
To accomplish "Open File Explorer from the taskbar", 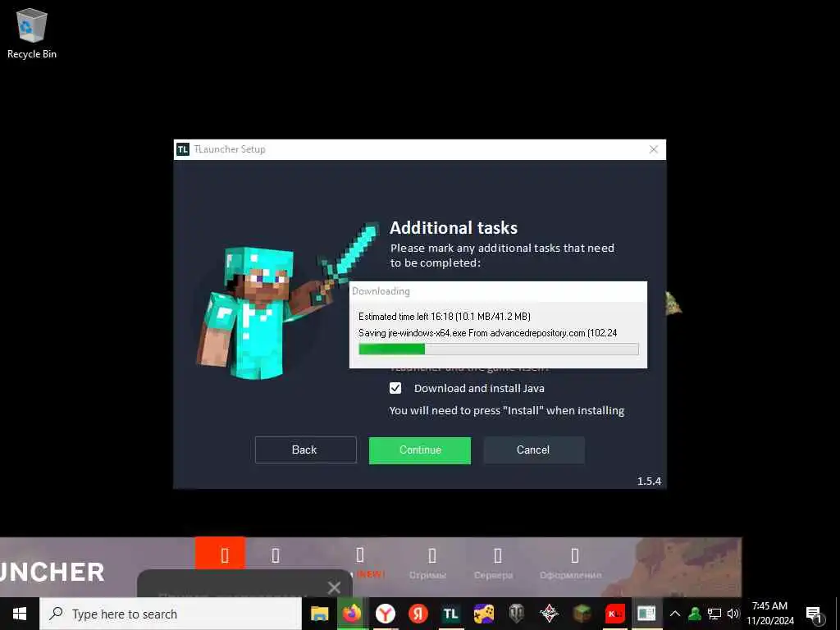I will [320, 614].
